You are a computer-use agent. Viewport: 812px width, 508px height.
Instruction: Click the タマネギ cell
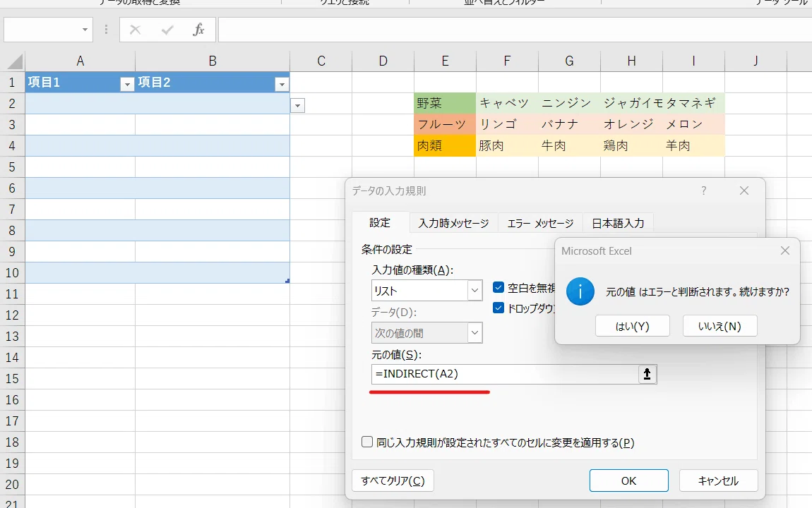tap(693, 104)
